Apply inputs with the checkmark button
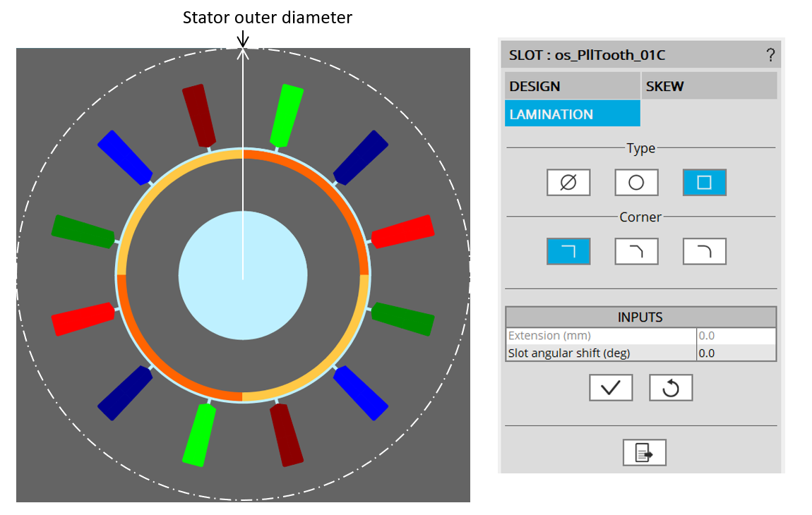The width and height of the screenshot is (812, 515). point(611,387)
